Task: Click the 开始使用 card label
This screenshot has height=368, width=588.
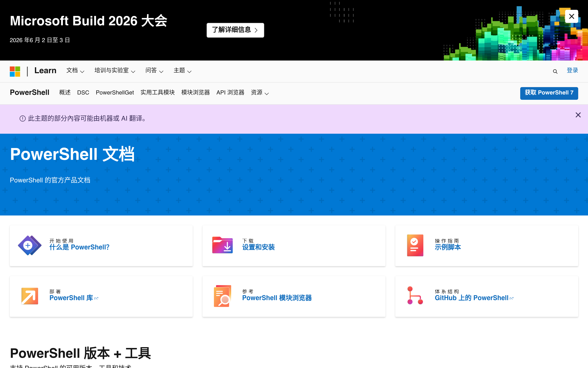Action: (61, 241)
